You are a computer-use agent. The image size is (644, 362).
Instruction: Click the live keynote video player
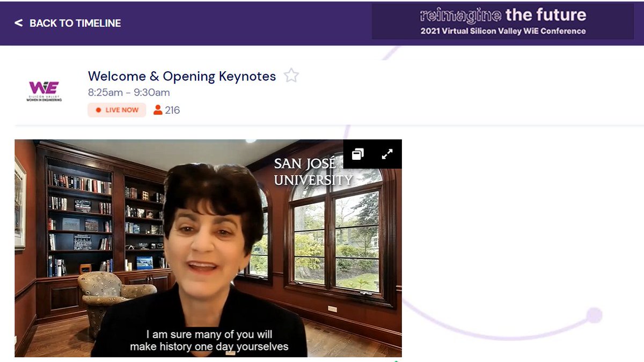[x=208, y=248]
